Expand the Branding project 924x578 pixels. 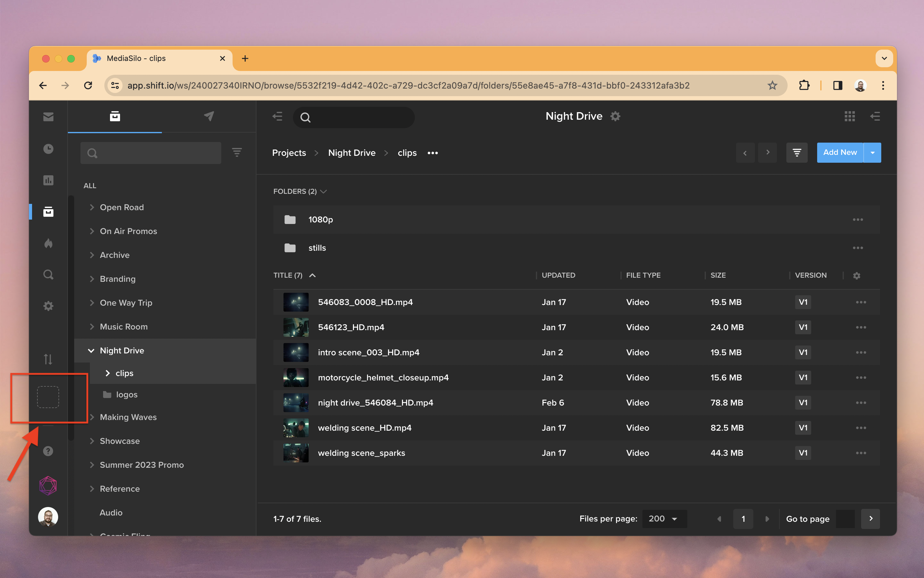(92, 279)
